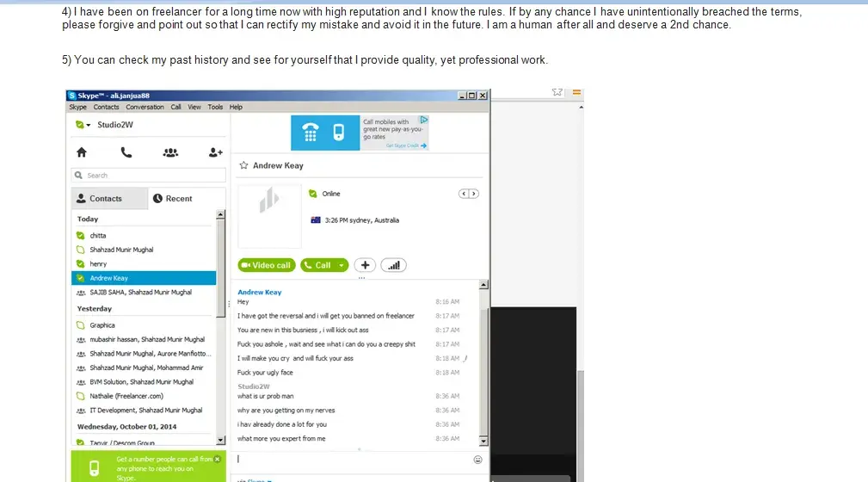Image resolution: width=868 pixels, height=482 pixels.
Task: Click the call quality signal bars button
Action: [394, 265]
